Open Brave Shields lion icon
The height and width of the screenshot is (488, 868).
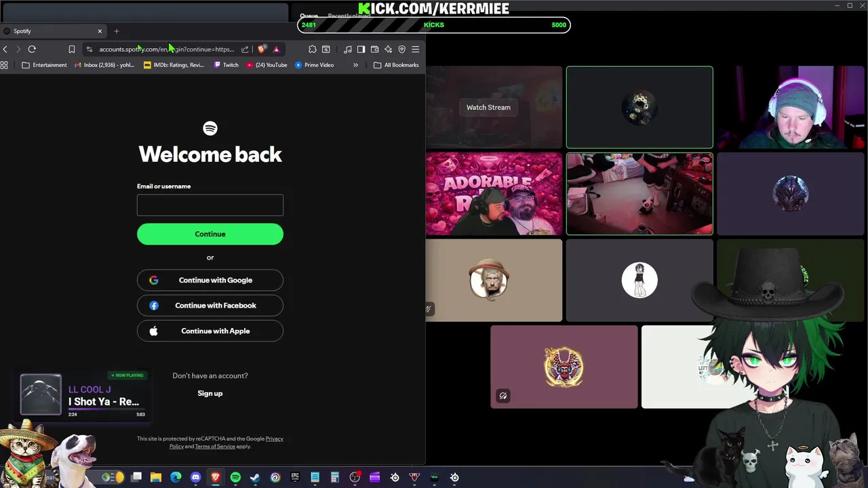click(x=262, y=49)
